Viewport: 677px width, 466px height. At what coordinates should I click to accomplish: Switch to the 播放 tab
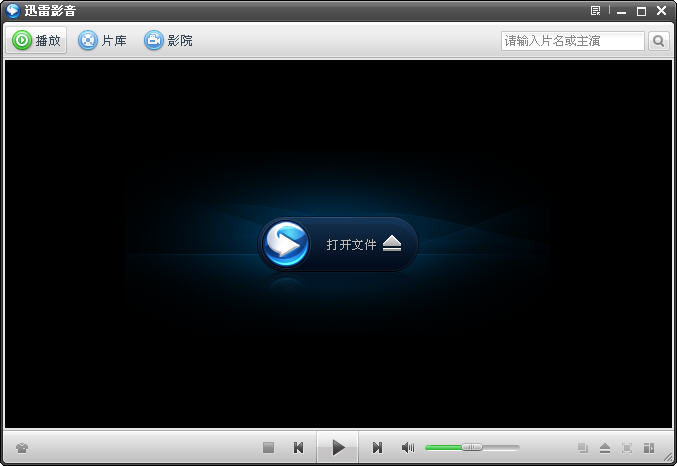(36, 41)
